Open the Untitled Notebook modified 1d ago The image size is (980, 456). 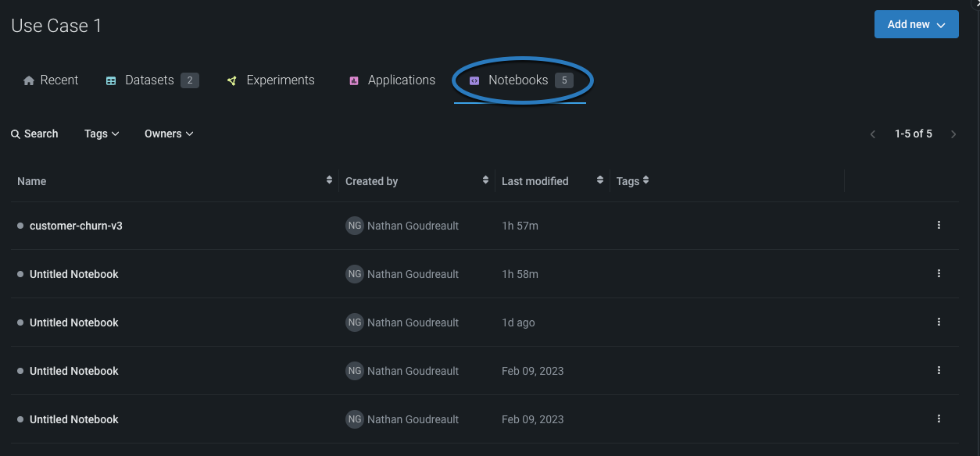pyautogui.click(x=74, y=322)
